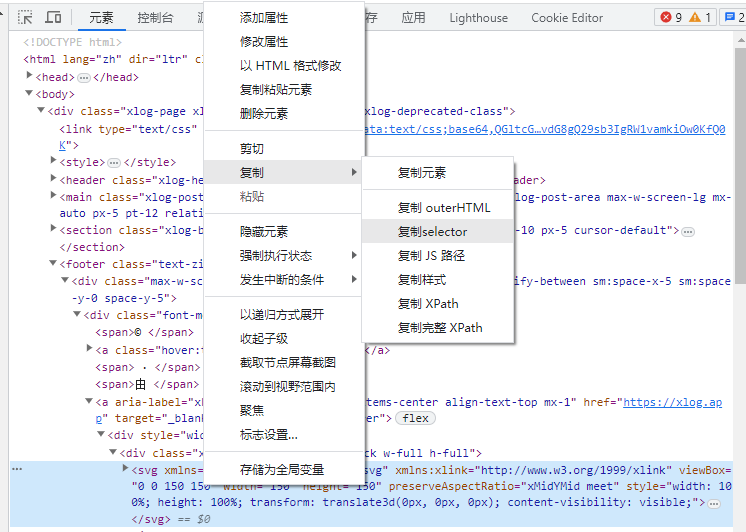Viewport: 746px width, 532px height.
Task: Switch to the Lighthouse tab
Action: (478, 17)
